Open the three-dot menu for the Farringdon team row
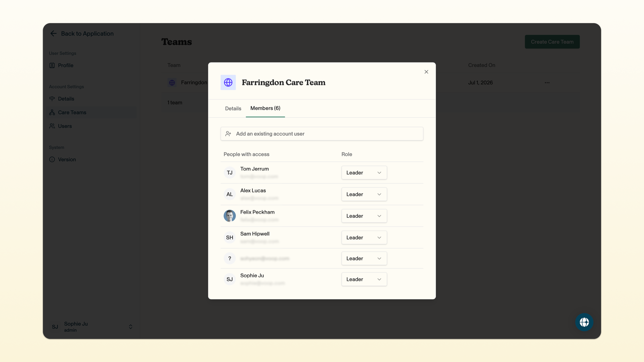Viewport: 644px width, 362px height. 547,83
